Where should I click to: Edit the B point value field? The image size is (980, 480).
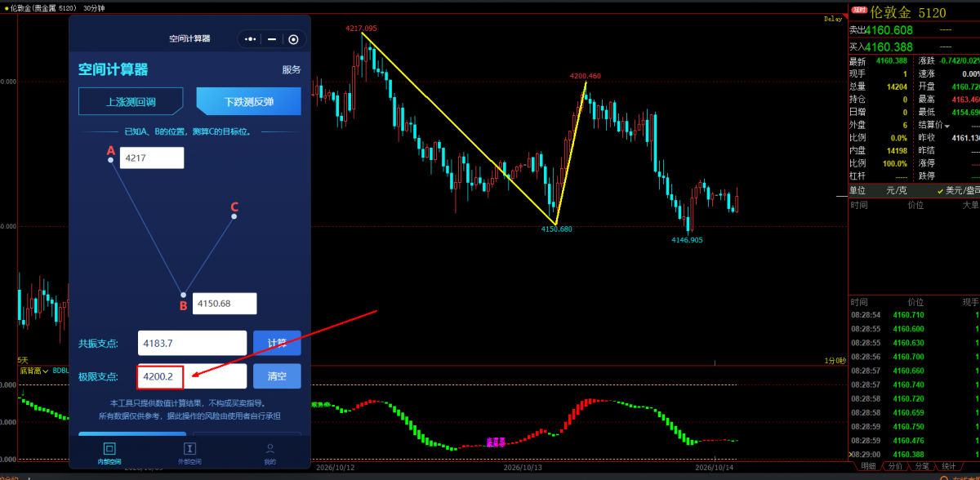225,304
